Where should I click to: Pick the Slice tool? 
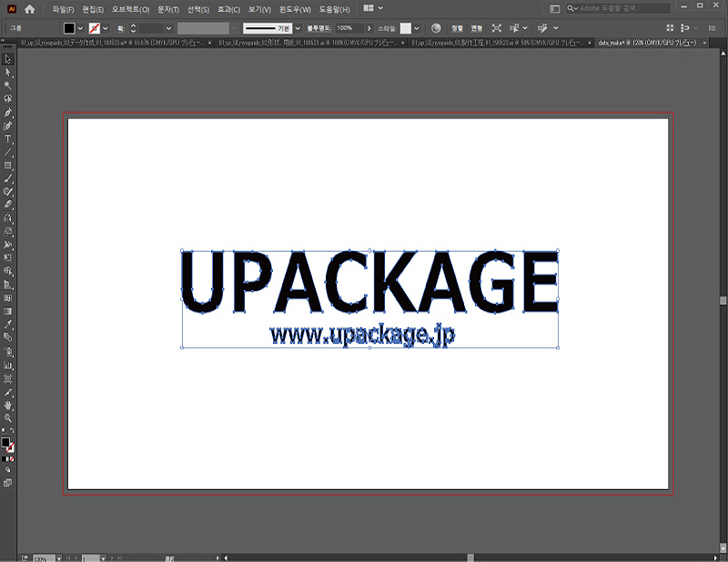pos(7,393)
